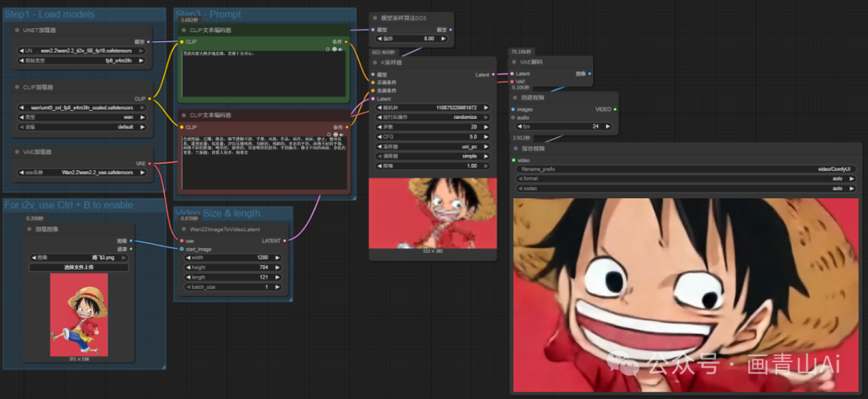Screen dimensions: 868x399
Task: Select the 'For i2v, use Ctrl + B' group title
Action: click(68, 205)
